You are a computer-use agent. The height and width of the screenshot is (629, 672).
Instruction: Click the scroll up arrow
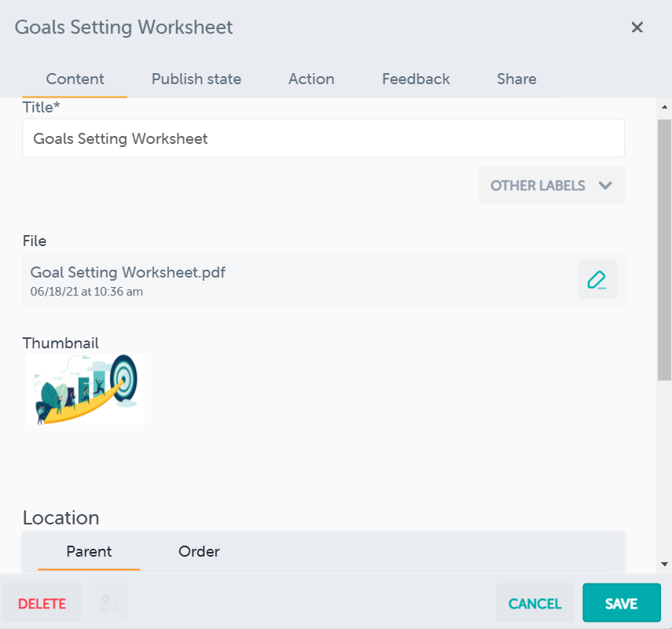tap(664, 107)
